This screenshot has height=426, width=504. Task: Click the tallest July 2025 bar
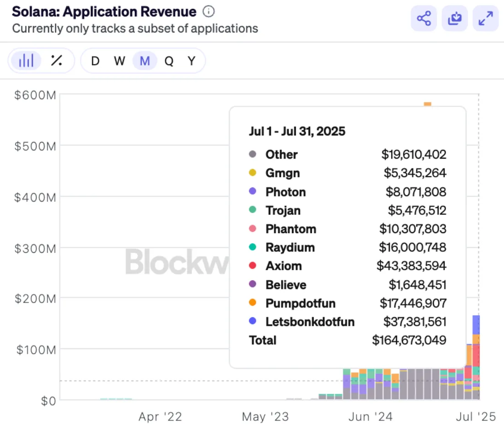475,357
